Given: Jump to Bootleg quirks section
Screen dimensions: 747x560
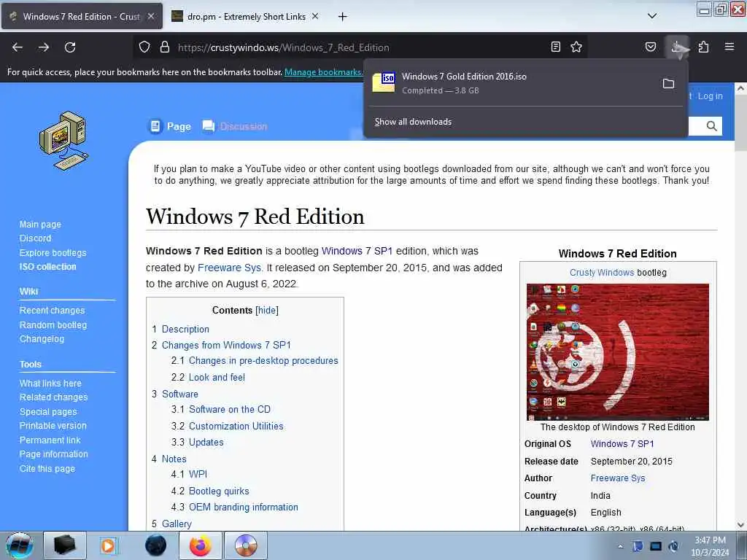Looking at the screenshot, I should [219, 491].
